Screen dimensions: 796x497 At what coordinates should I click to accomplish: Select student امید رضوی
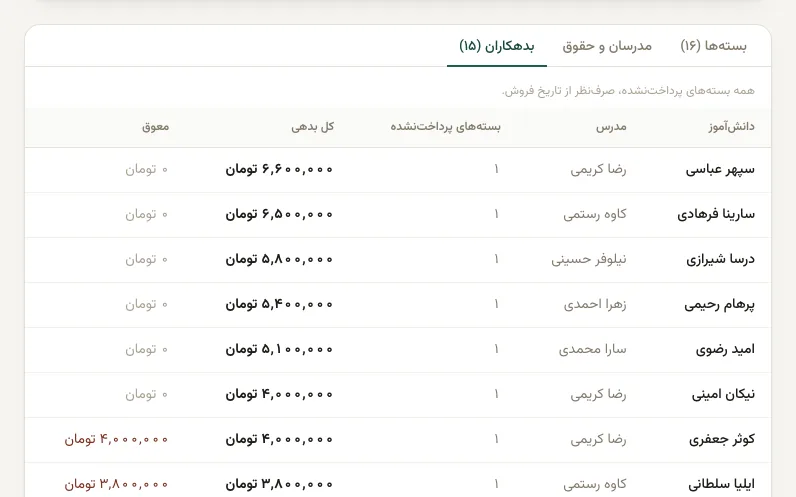(725, 350)
